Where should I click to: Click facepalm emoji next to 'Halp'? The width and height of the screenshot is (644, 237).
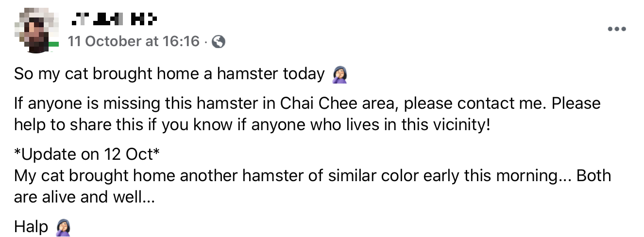pyautogui.click(x=64, y=227)
